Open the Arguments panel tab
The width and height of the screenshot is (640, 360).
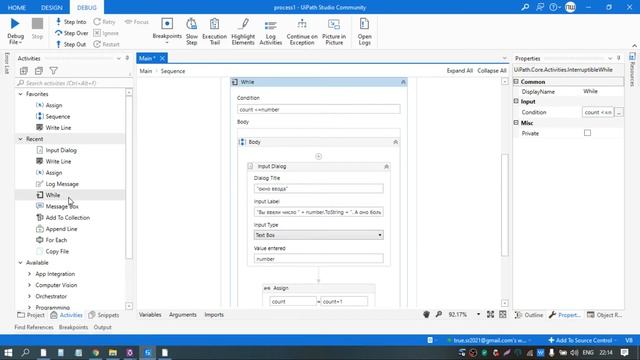point(182,315)
